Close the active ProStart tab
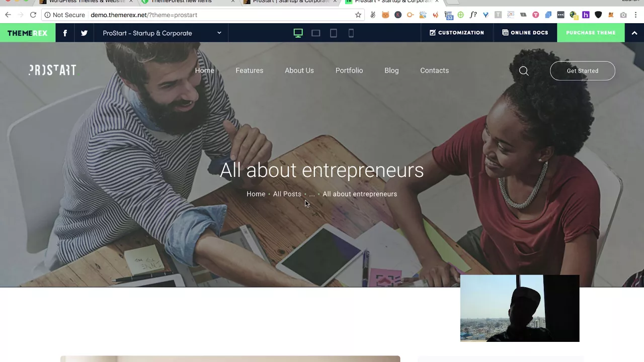The image size is (644, 362). coord(437,2)
